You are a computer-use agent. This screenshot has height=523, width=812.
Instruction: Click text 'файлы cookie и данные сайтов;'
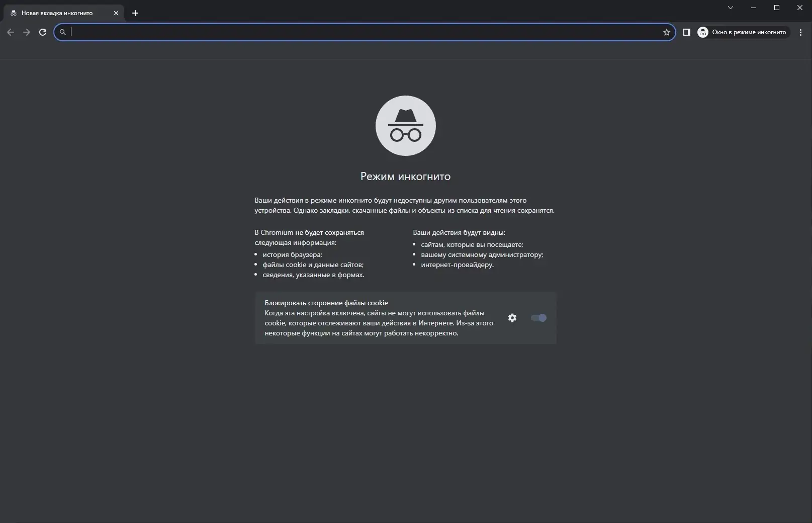pyautogui.click(x=313, y=265)
